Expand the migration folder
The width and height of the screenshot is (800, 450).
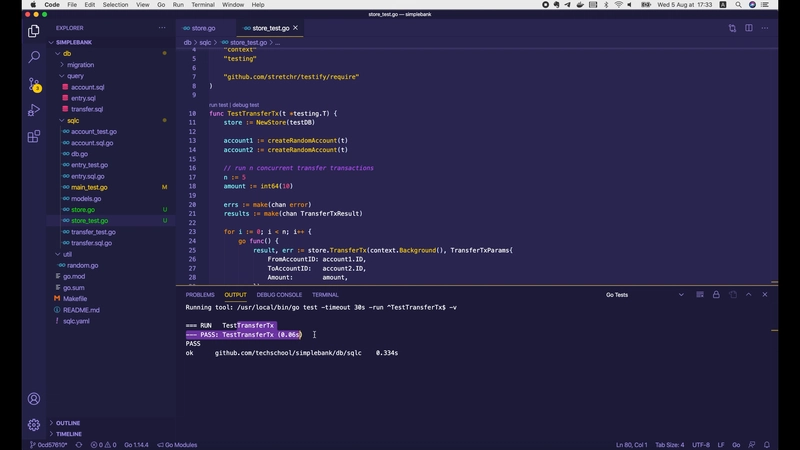[x=80, y=65]
